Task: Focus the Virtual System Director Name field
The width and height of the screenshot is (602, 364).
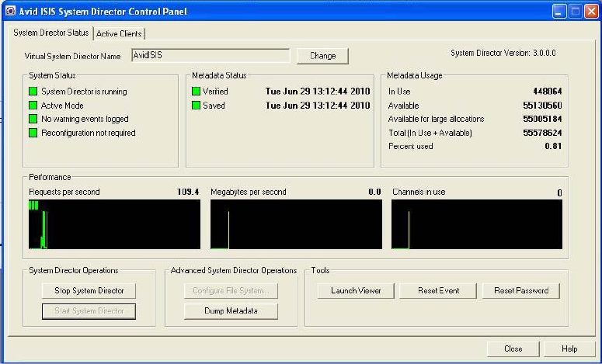Action: click(211, 55)
